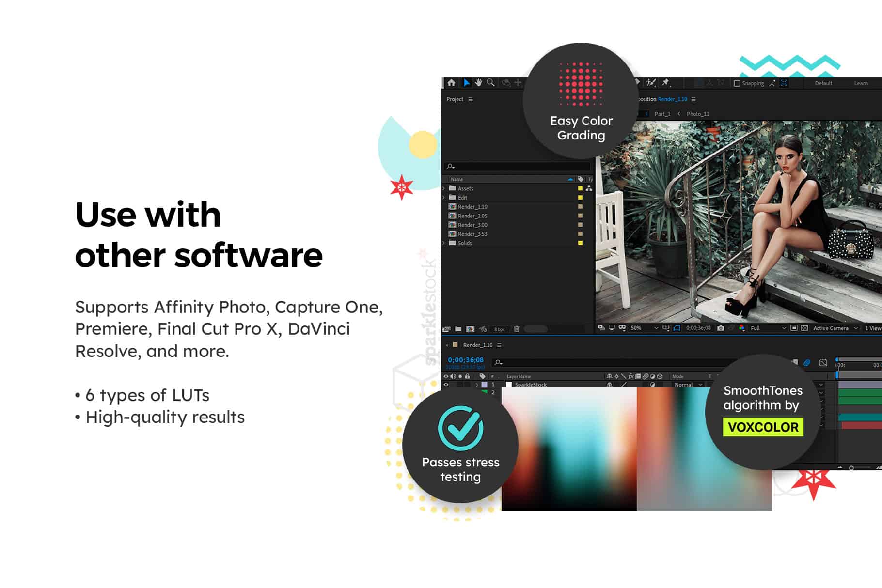Toggle visibility eye for SparkleStock layer
The image size is (882, 588).
[446, 385]
